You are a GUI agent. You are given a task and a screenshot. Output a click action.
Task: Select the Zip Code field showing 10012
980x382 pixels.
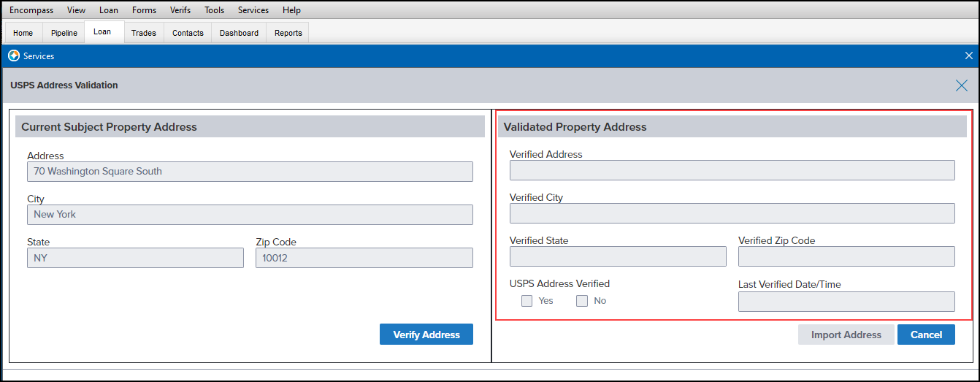coord(364,258)
